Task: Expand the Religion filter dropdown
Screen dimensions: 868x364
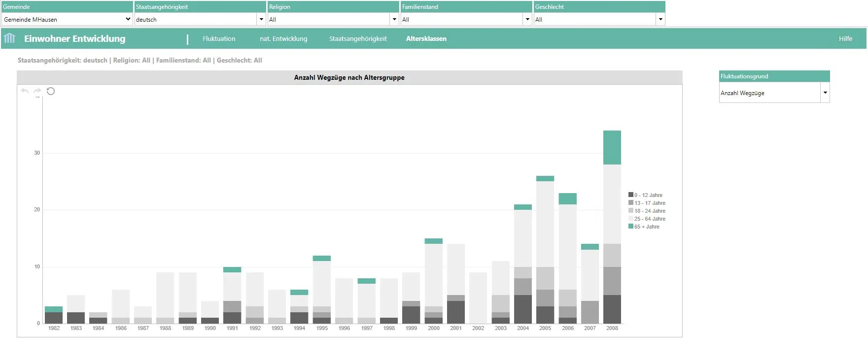Action: click(394, 19)
